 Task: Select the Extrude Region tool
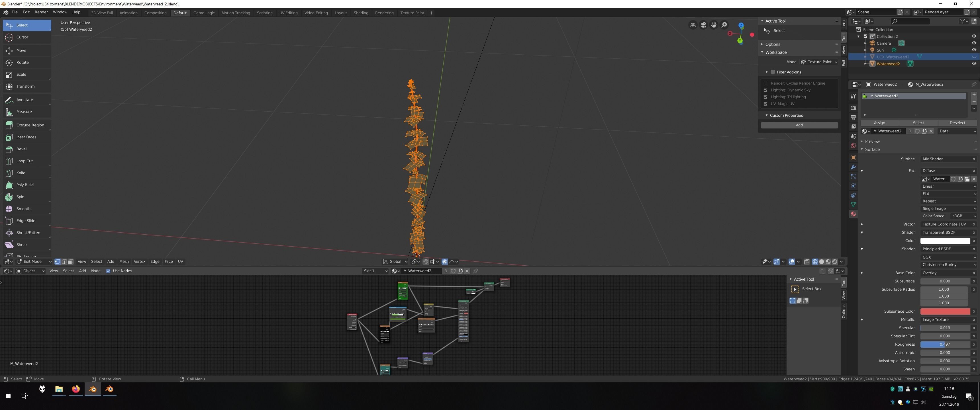click(26, 125)
